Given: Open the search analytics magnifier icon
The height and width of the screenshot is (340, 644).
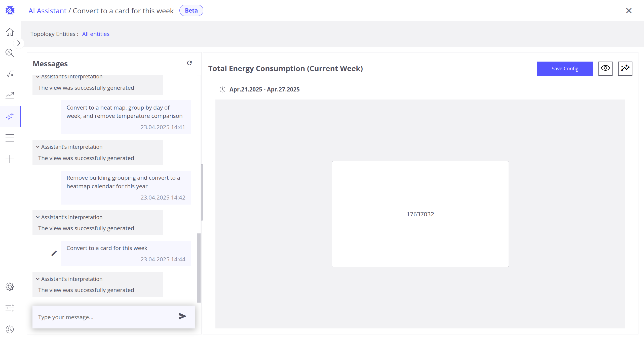Looking at the screenshot, I should tap(10, 53).
